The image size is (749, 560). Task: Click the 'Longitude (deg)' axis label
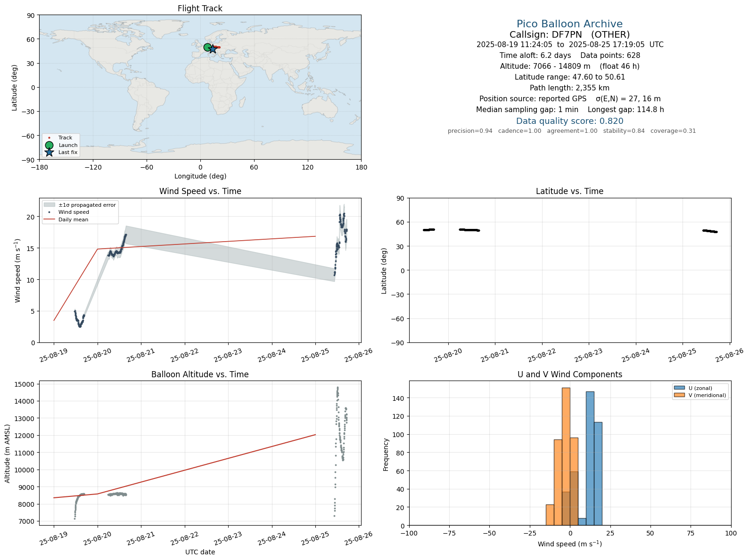click(200, 176)
